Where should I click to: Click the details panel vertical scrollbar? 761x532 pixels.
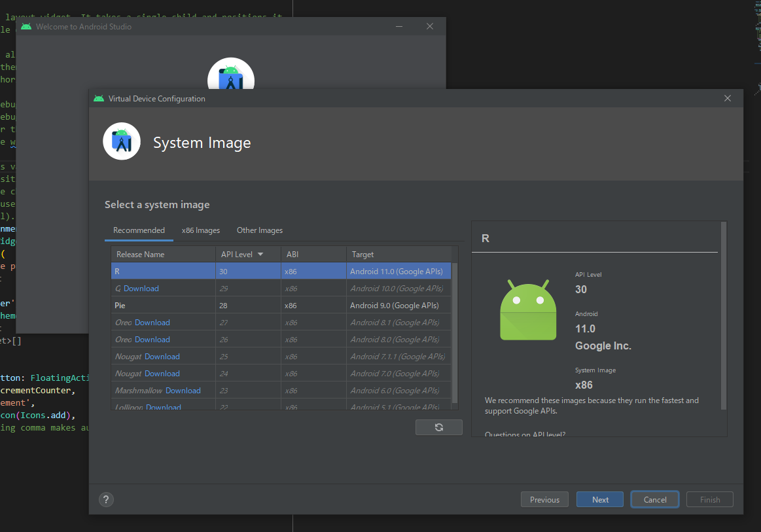coord(724,315)
